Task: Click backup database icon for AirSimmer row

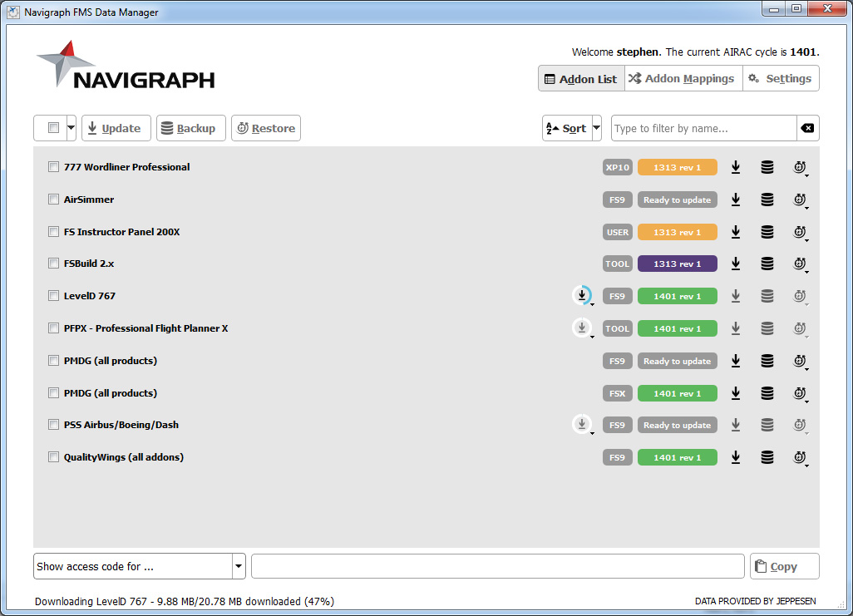Action: point(767,200)
